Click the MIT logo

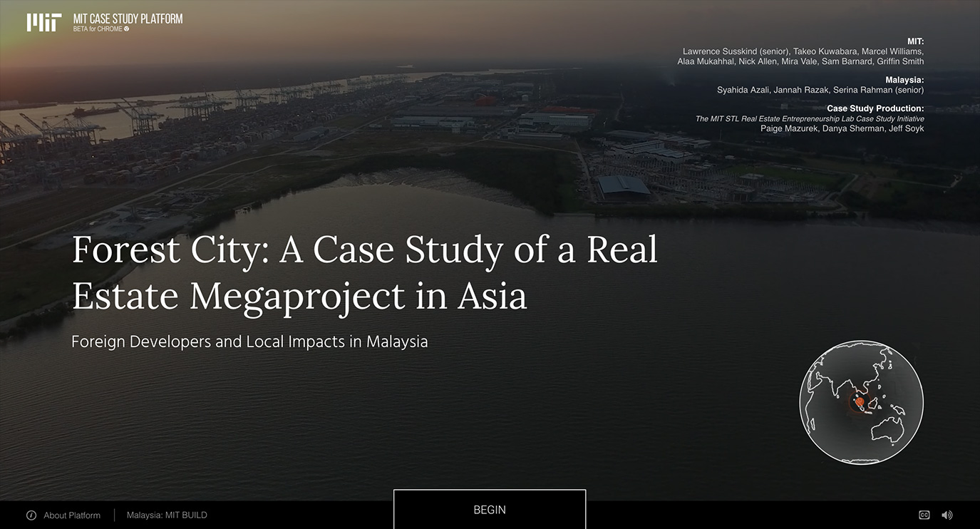coord(44,23)
